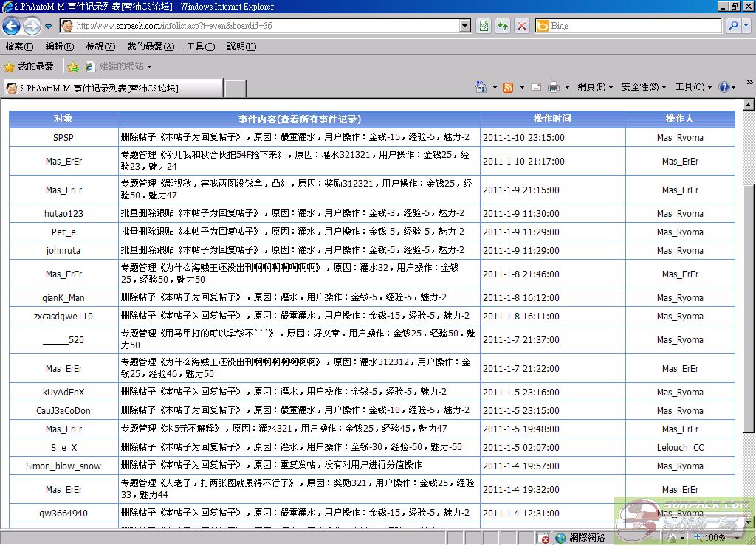Open the 檔案(F) menu

[x=18, y=46]
